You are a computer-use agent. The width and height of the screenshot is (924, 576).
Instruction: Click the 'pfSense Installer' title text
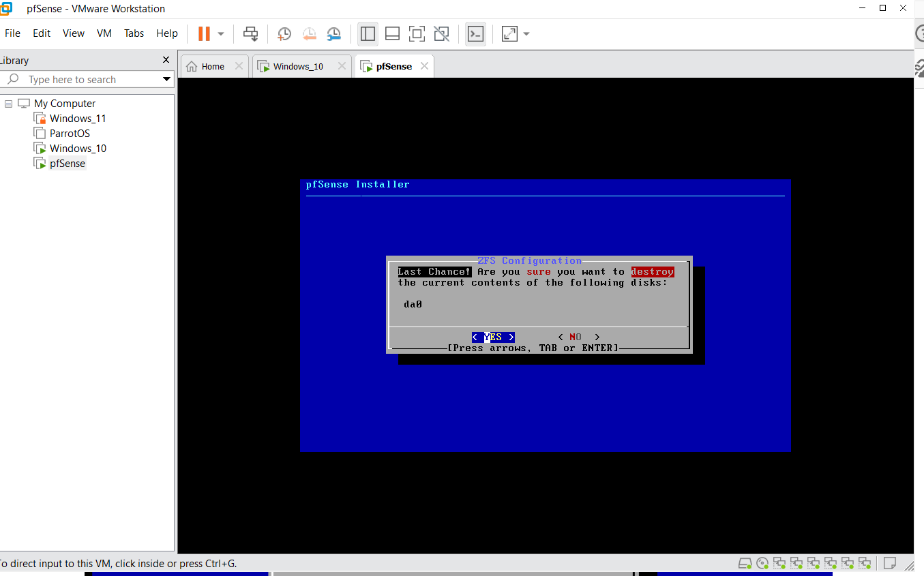[x=358, y=184]
